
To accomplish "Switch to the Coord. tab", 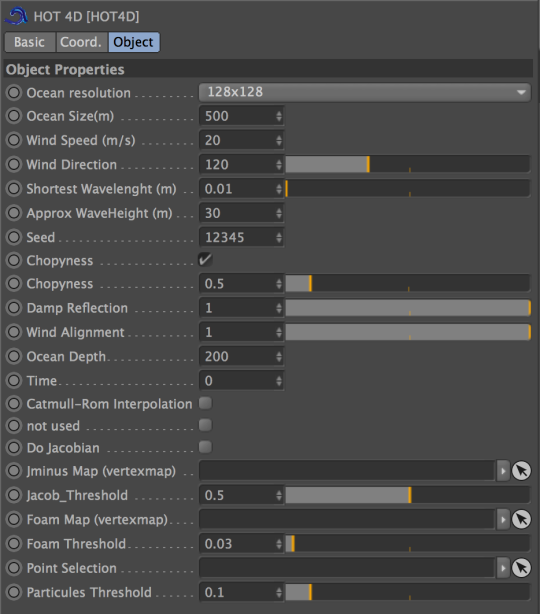I will 81,42.
